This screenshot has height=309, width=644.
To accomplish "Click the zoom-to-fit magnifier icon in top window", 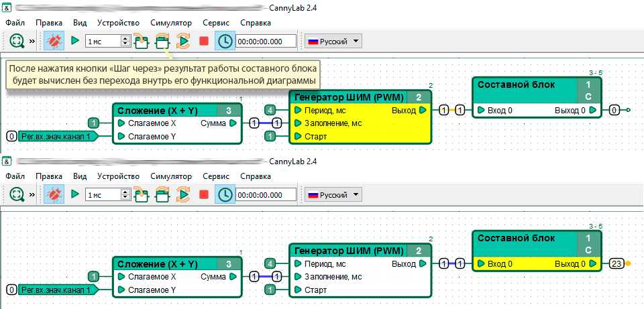I will 17,41.
